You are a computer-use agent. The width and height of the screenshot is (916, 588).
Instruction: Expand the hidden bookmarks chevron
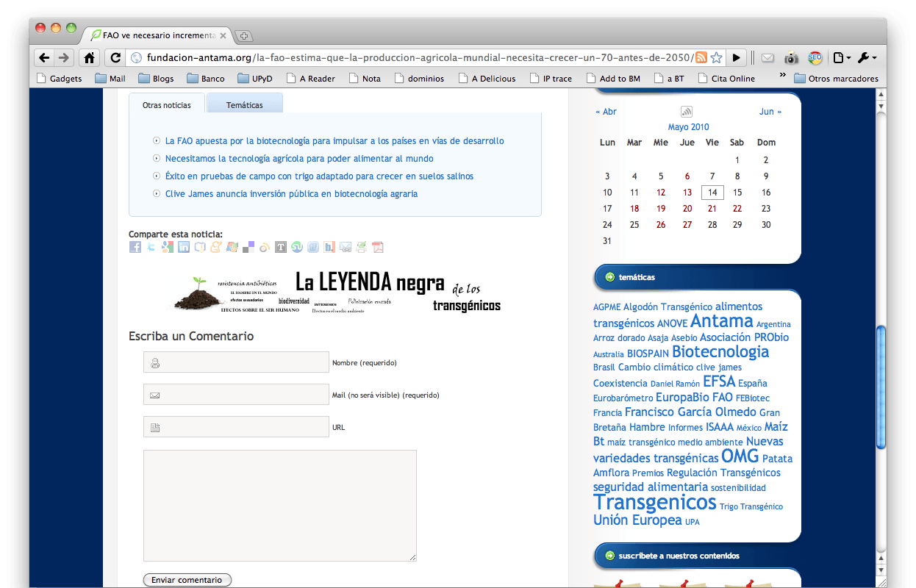tap(782, 74)
